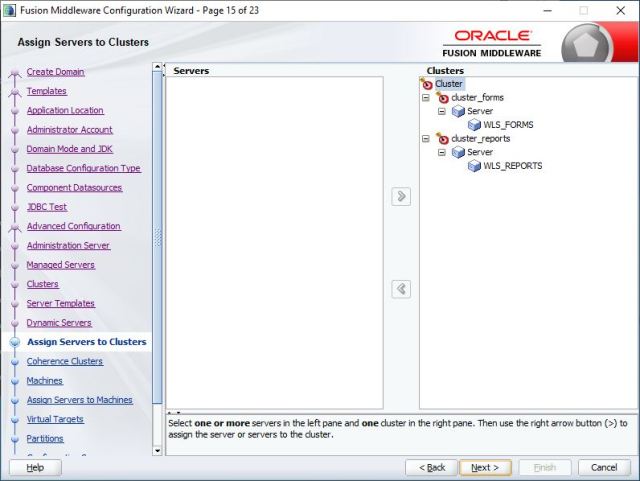640x481 pixels.
Task: Open the JDBC Test step
Action: pyautogui.click(x=47, y=207)
